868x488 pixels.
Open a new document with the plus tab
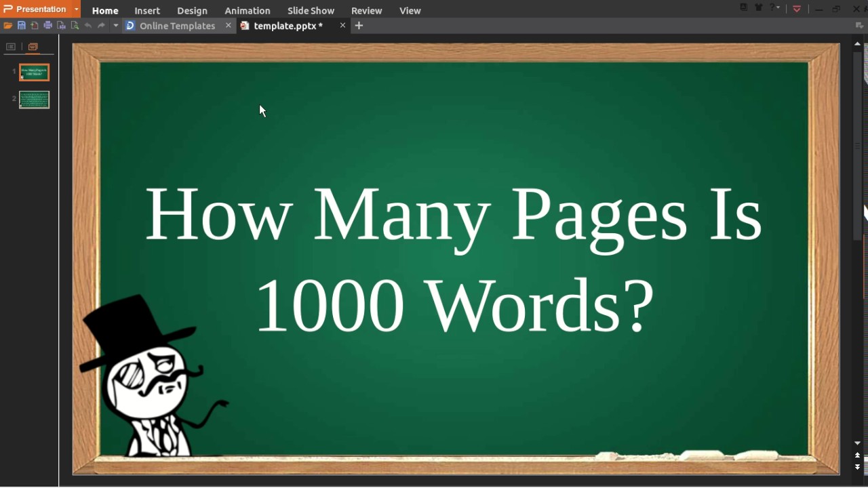click(x=358, y=26)
